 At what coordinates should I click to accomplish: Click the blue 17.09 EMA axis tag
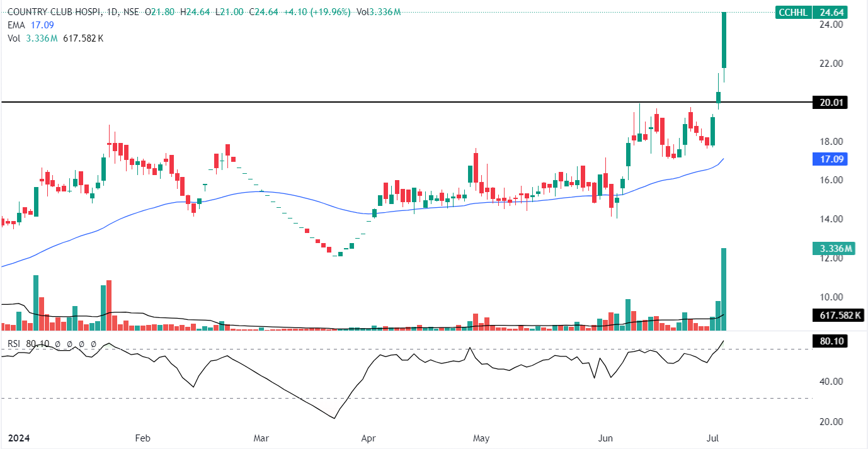pyautogui.click(x=830, y=159)
